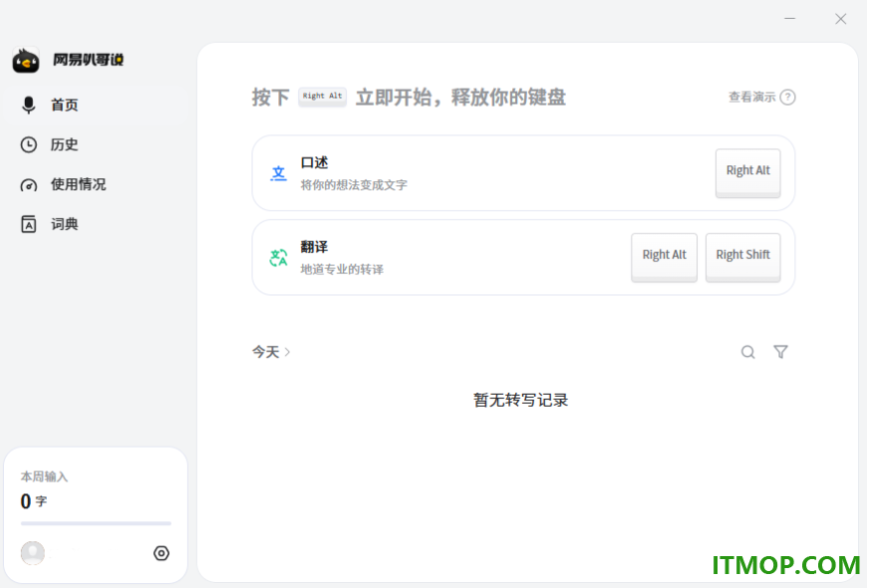The width and height of the screenshot is (870, 588).
Task: Click the green 翻译 translate icon
Action: point(278,257)
